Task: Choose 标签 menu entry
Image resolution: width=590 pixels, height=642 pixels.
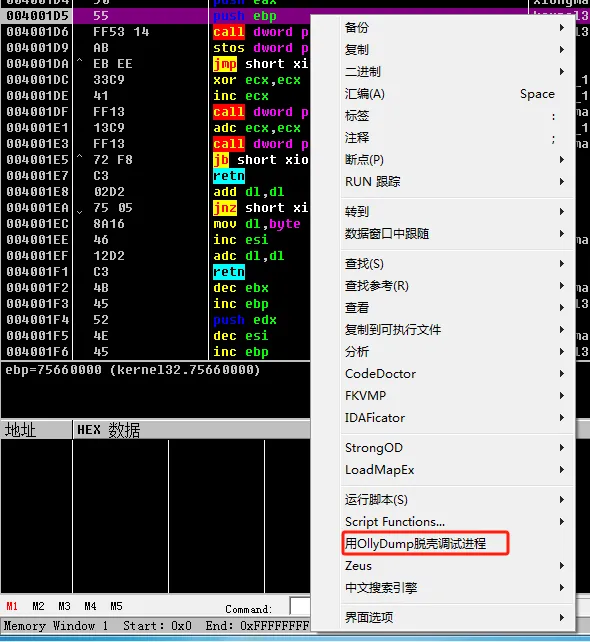Action: point(455,116)
